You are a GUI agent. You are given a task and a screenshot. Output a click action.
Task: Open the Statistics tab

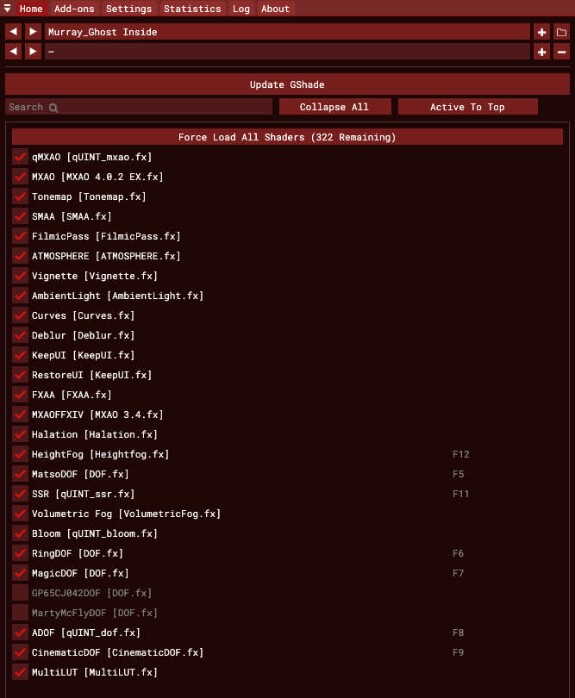(x=192, y=8)
